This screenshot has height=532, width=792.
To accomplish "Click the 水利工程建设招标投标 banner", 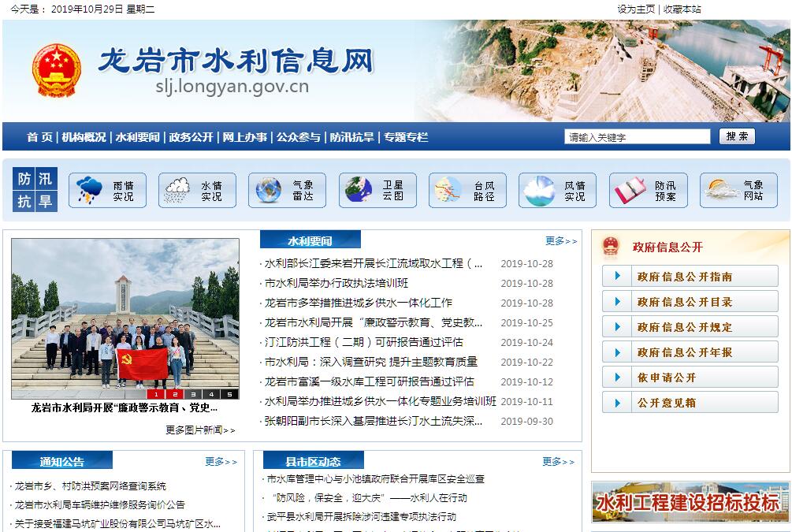I will [690, 502].
